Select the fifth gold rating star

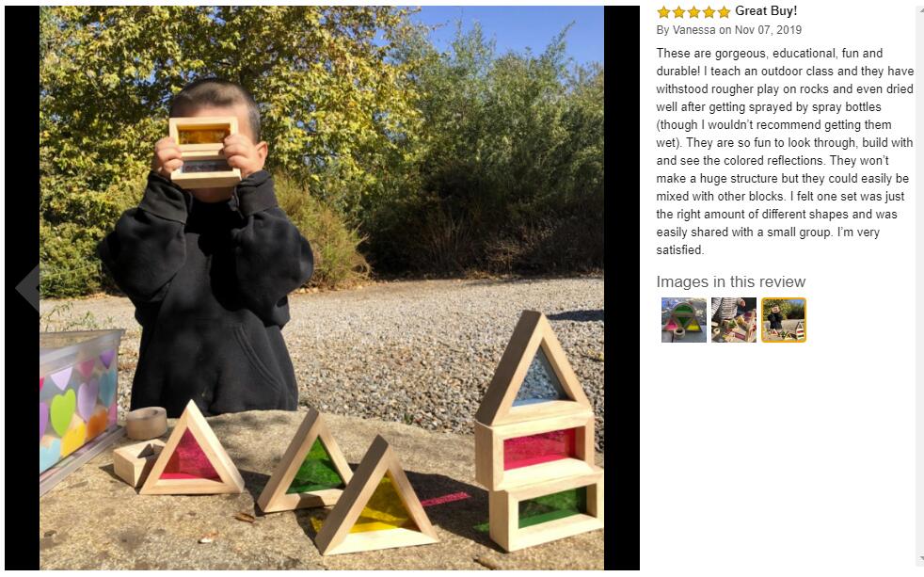pos(724,12)
